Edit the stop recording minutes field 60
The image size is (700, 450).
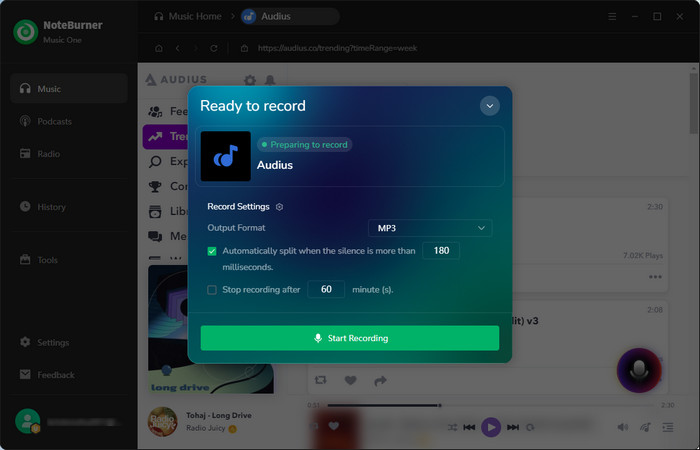(x=326, y=289)
